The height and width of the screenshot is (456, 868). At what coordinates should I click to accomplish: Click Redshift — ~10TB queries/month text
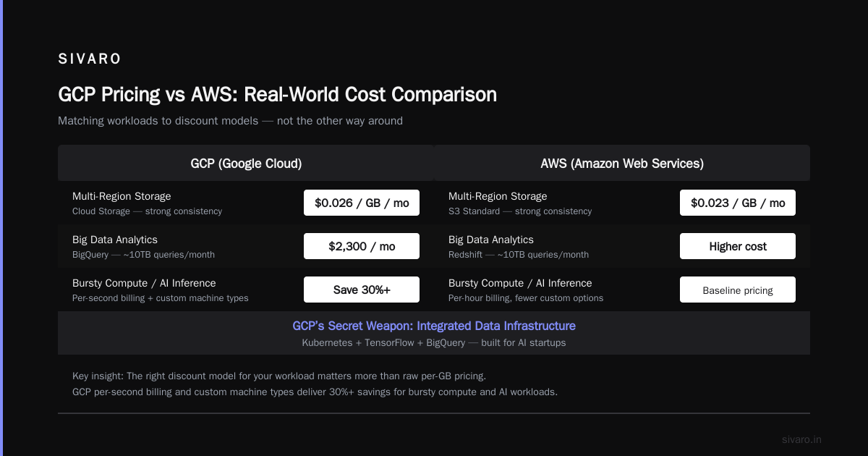tap(519, 255)
